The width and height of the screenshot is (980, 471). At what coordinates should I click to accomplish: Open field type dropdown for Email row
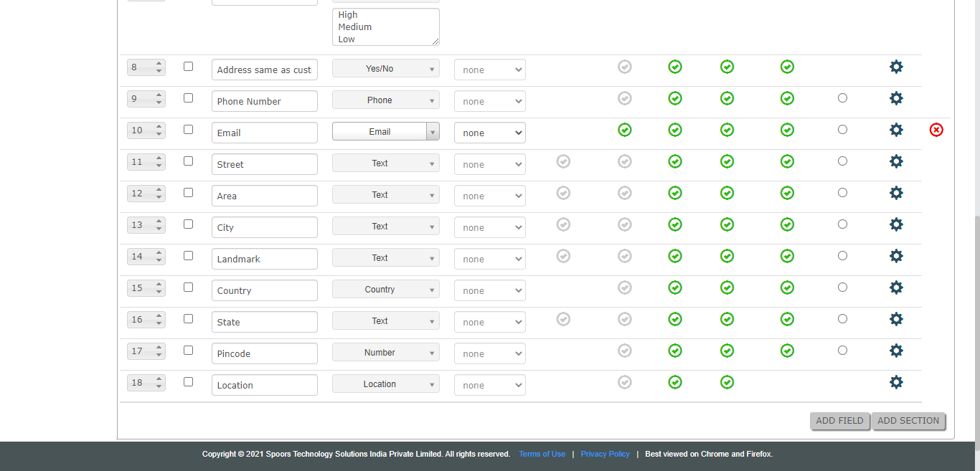tap(385, 132)
